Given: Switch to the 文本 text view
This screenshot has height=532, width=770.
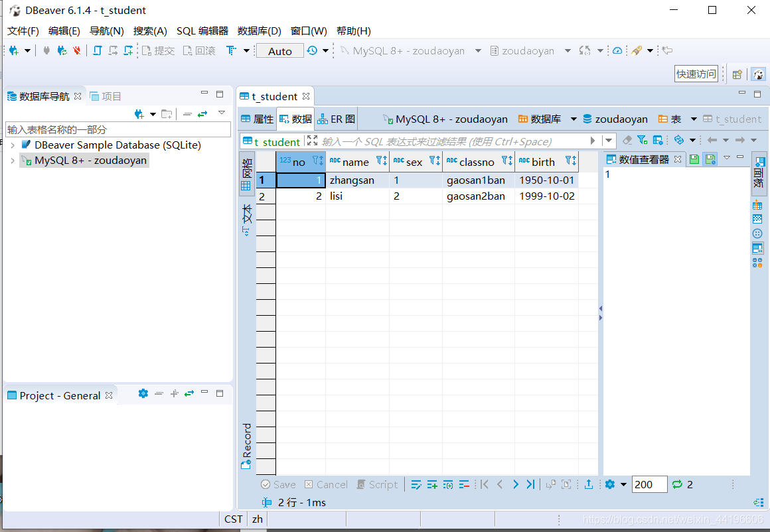Looking at the screenshot, I should 246,220.
